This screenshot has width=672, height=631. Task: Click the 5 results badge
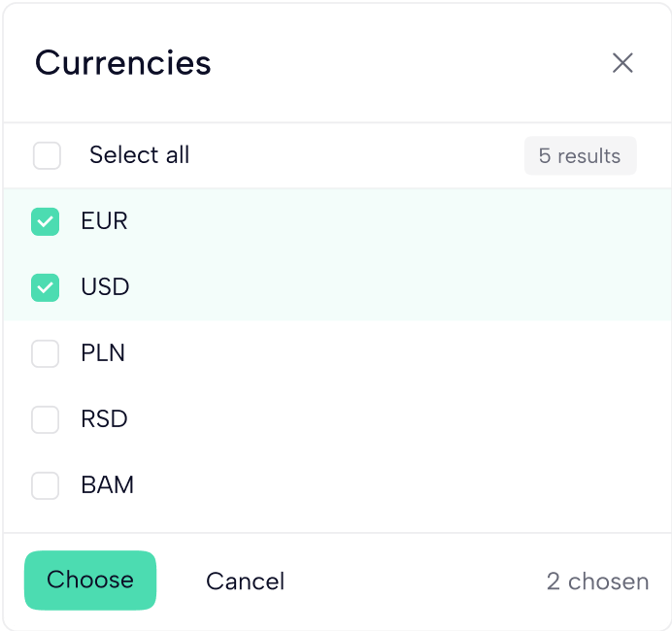(580, 156)
